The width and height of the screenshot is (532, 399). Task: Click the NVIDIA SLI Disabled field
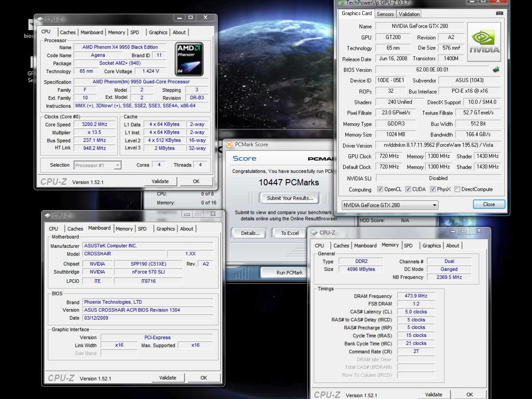click(x=438, y=178)
